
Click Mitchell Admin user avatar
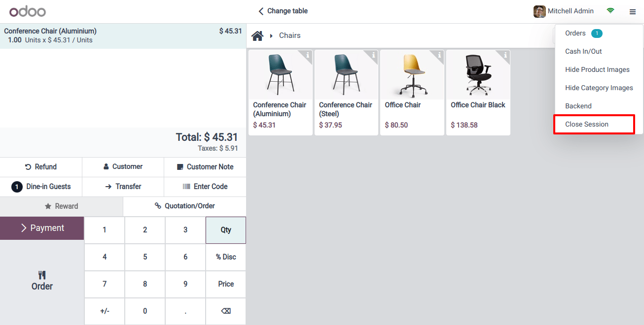tap(539, 11)
